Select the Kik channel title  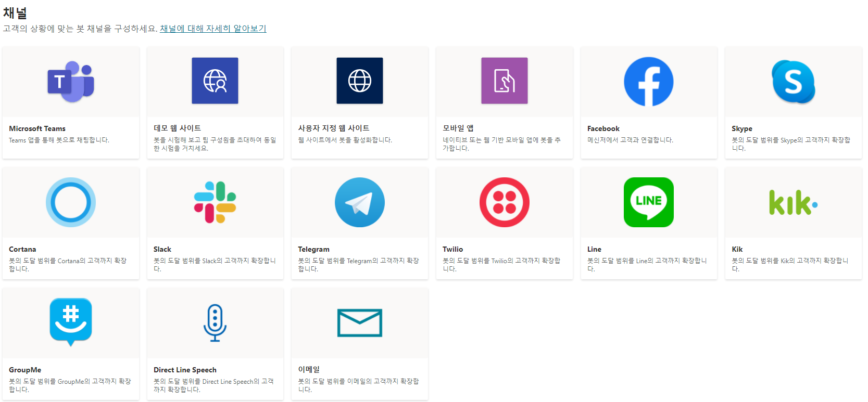(737, 249)
